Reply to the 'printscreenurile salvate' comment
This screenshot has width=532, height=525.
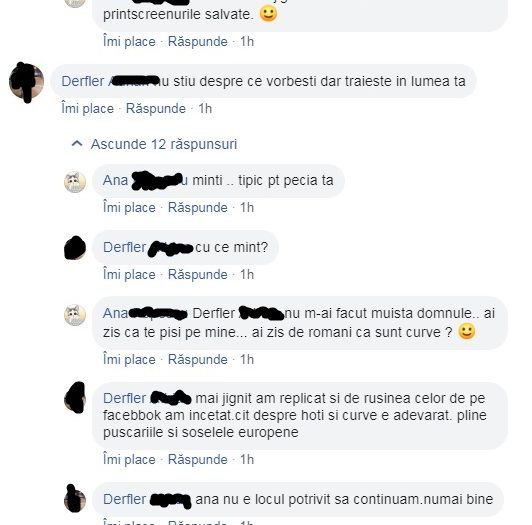[198, 42]
